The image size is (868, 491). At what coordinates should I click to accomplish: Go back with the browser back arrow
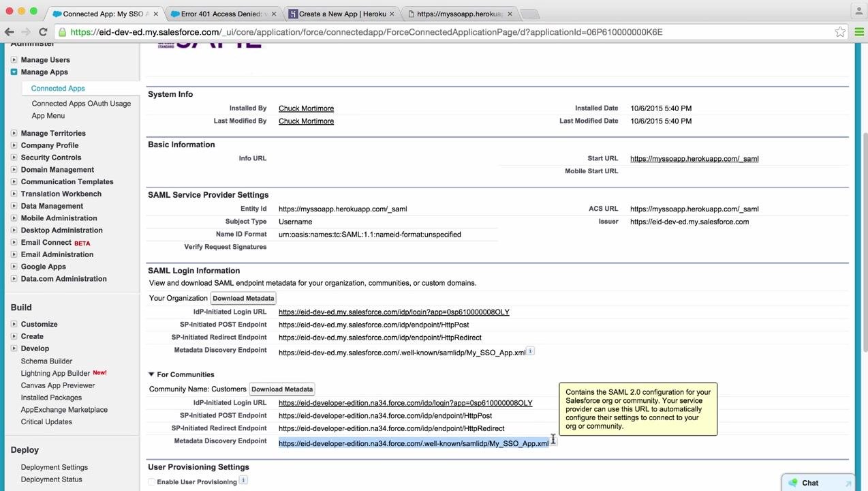pyautogui.click(x=10, y=32)
